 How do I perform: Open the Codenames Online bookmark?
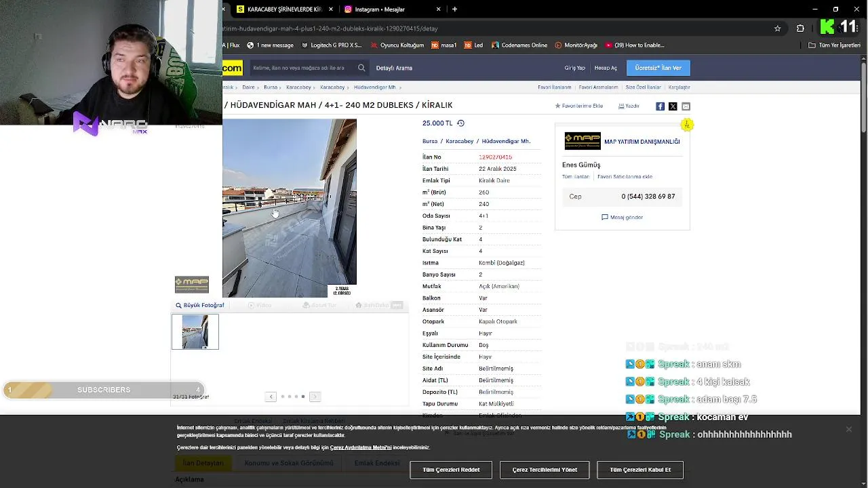click(519, 45)
